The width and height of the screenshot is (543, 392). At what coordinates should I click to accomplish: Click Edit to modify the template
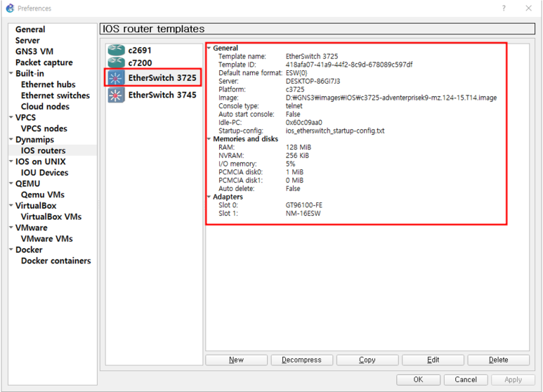click(433, 360)
